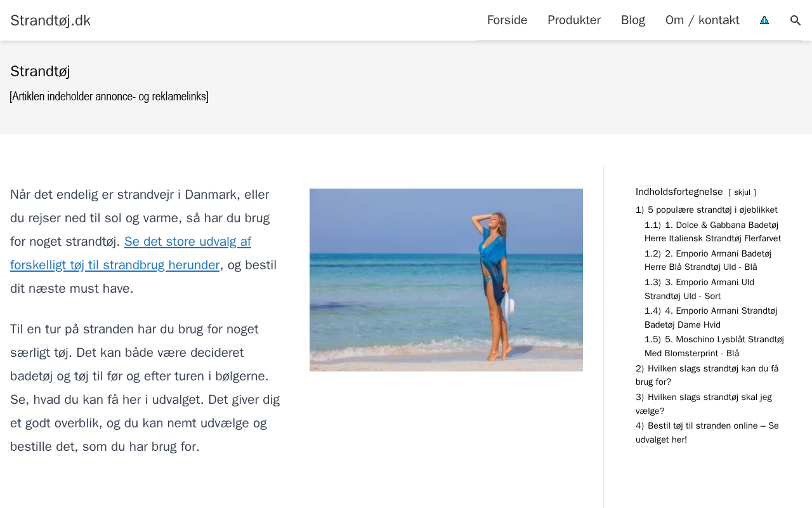Jump to 5 populære strandtøj section
Viewport: 812px width, 508px height.
click(707, 210)
